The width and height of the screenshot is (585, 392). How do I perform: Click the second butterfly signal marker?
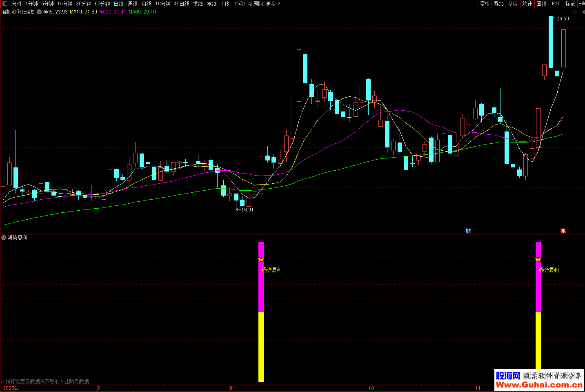point(538,259)
